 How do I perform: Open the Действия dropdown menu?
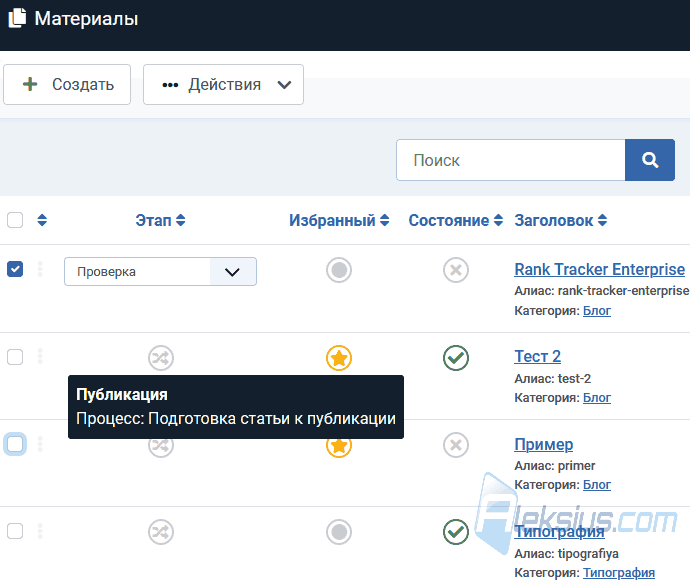click(x=223, y=84)
